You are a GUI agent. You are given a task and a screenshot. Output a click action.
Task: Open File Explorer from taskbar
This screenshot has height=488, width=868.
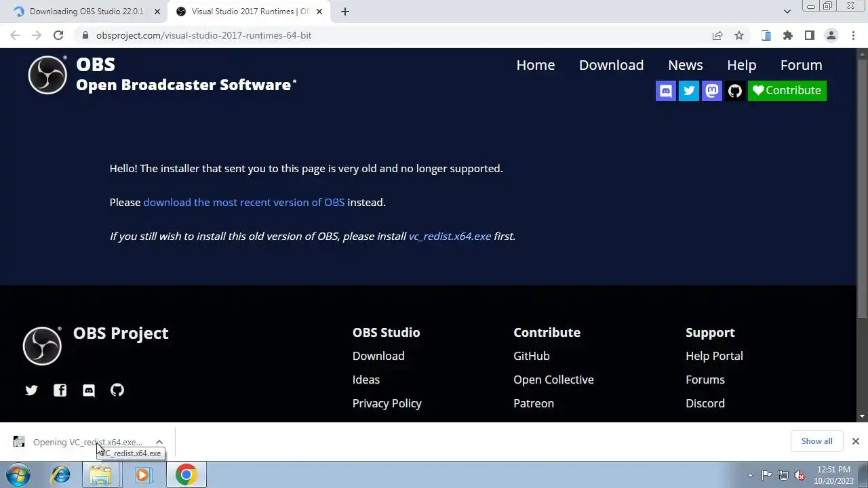100,475
